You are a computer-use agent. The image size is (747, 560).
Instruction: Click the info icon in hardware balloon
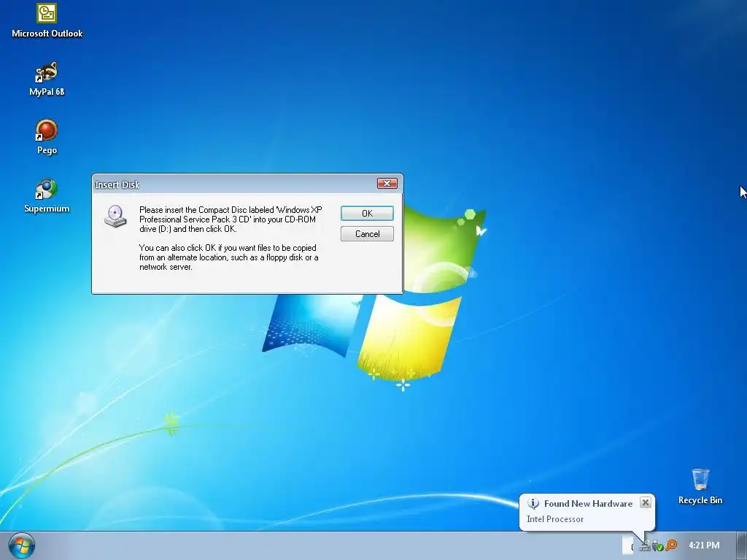pyautogui.click(x=533, y=503)
